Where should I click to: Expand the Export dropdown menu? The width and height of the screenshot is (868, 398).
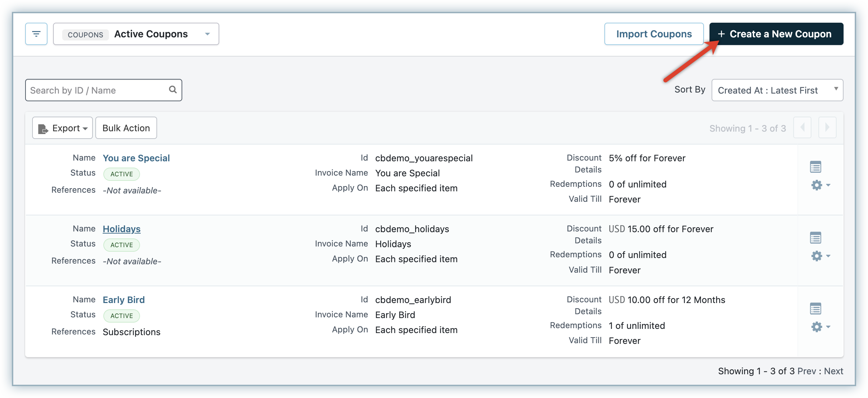click(x=62, y=128)
